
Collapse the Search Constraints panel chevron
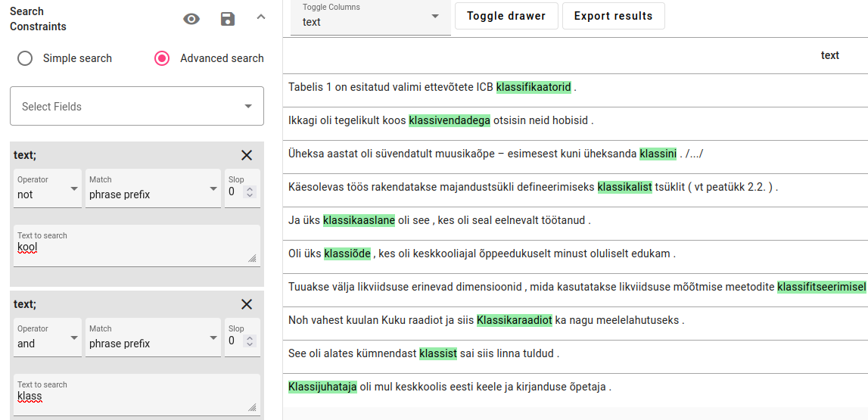[x=261, y=17]
